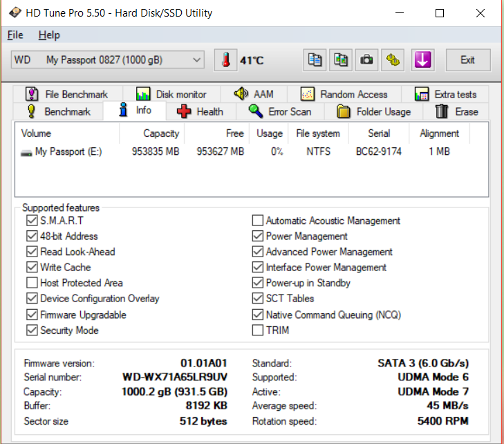Click the purple down-arrow icon

(422, 60)
